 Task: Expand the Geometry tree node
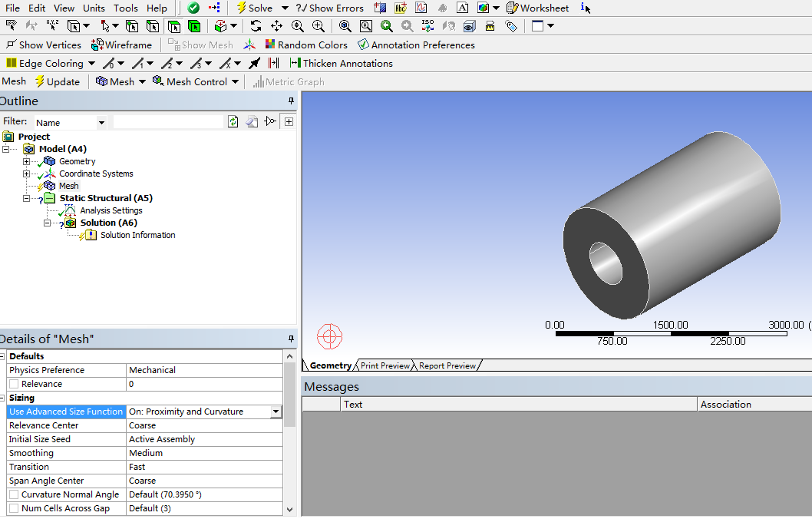[x=26, y=161]
